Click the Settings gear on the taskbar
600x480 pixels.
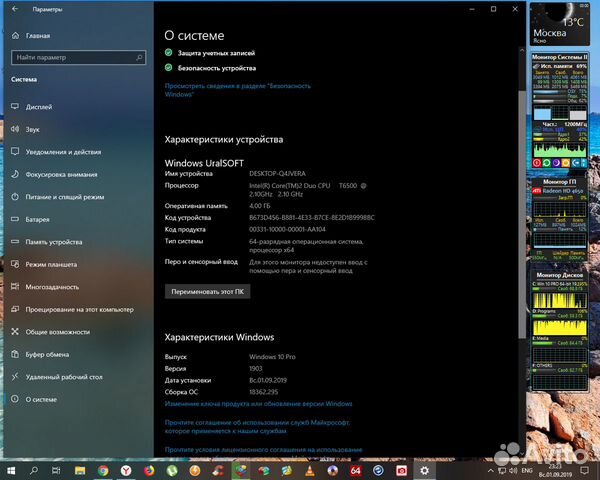click(424, 470)
